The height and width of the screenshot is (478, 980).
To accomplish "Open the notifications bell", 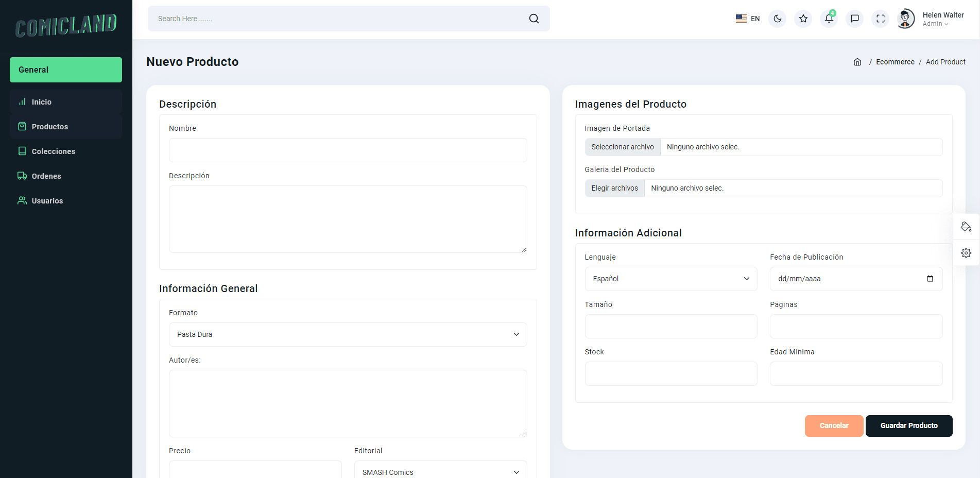I will (x=829, y=19).
